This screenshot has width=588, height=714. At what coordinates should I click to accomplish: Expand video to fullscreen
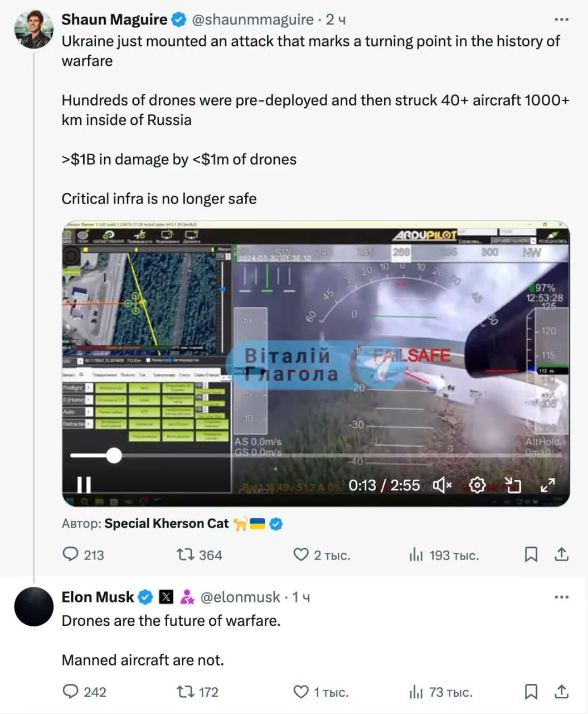tap(548, 485)
